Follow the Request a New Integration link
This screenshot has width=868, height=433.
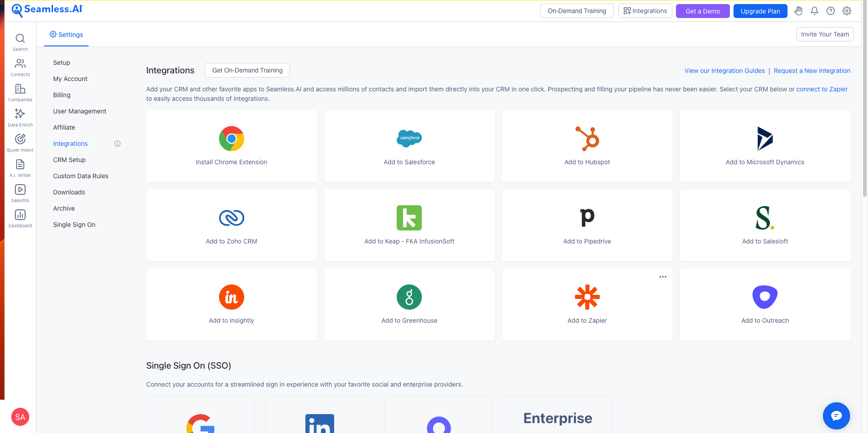click(x=812, y=71)
